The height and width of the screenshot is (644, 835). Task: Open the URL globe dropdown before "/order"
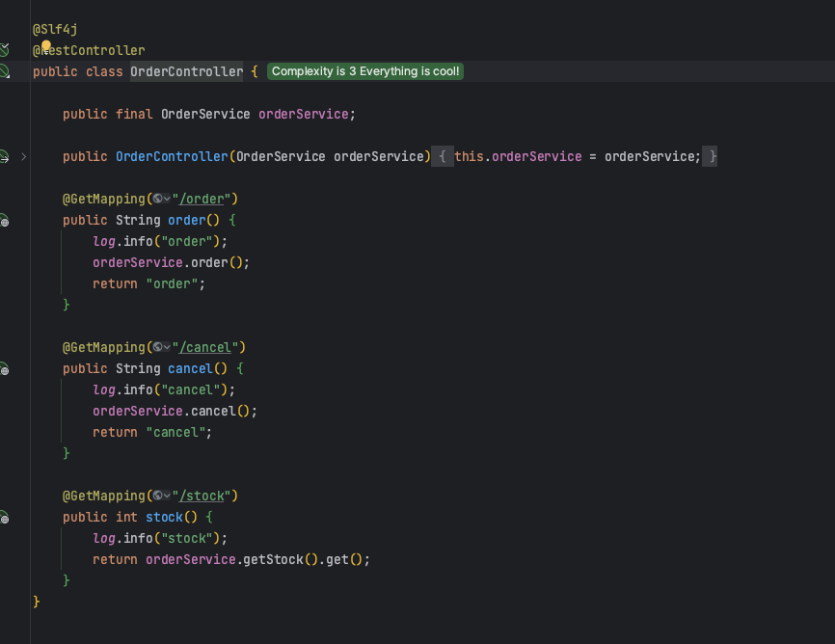[161, 199]
